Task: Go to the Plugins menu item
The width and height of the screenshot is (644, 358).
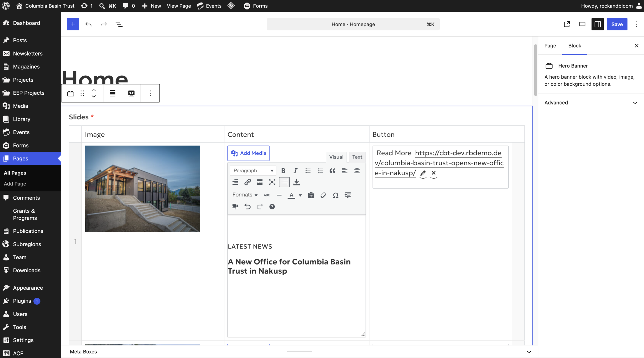Action: [x=30, y=301]
